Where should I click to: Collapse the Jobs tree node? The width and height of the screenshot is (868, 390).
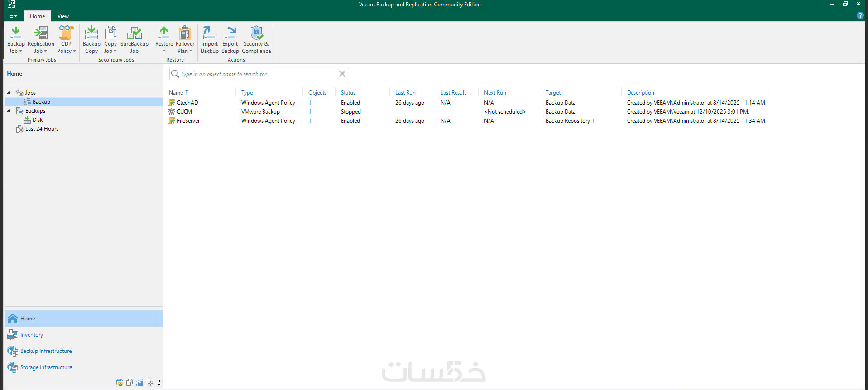click(x=8, y=93)
